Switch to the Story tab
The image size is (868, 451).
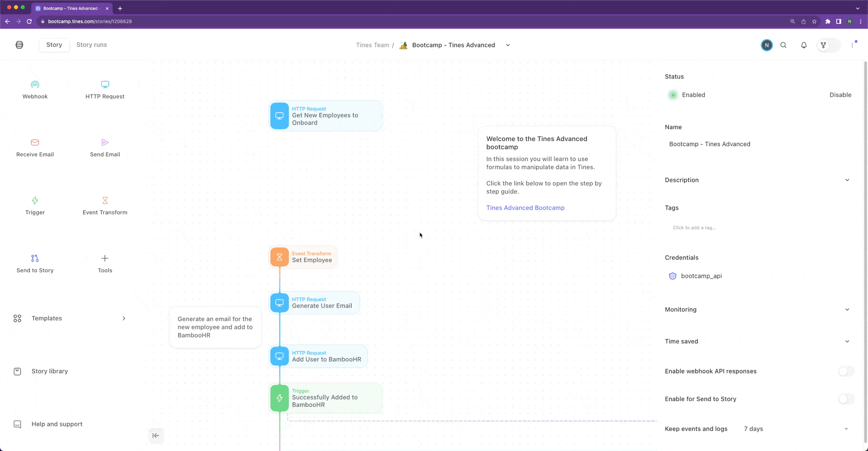[54, 45]
